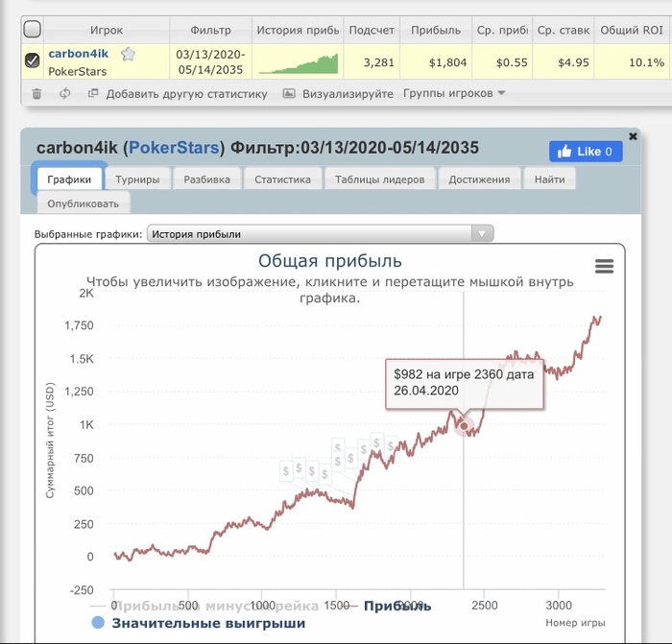Expand the Группы игроков dropdown

click(x=454, y=93)
